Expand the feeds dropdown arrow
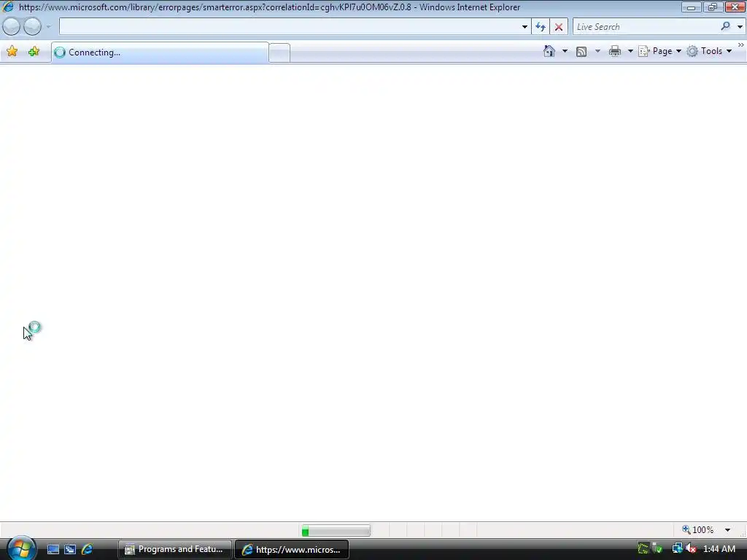The width and height of the screenshot is (747, 560). (597, 51)
